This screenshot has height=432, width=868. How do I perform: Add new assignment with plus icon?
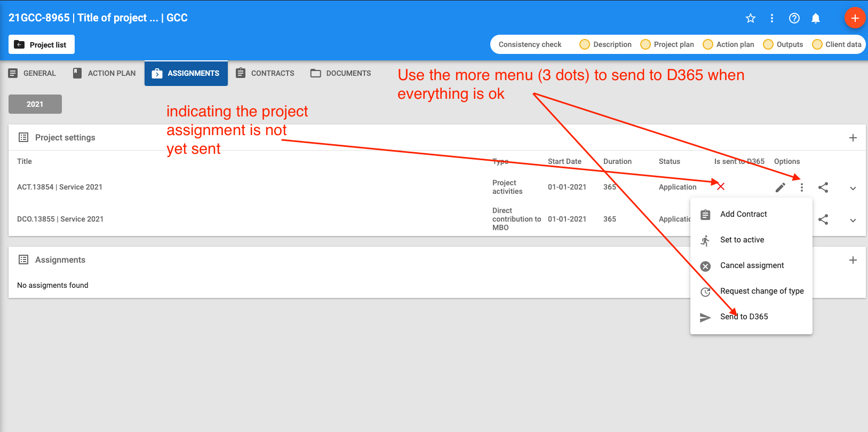click(x=853, y=260)
